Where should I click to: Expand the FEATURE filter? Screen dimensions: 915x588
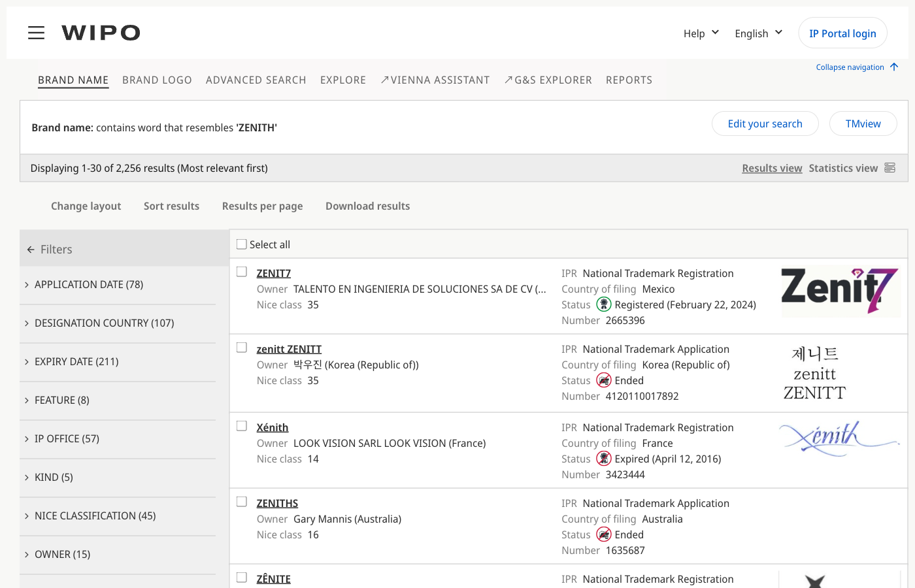(118, 400)
